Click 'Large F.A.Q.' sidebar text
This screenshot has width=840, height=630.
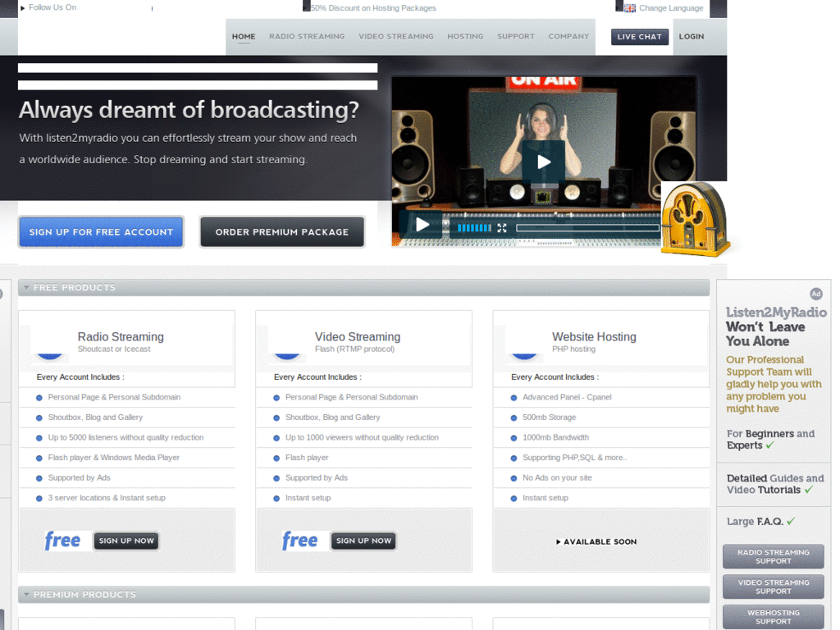coord(760,521)
